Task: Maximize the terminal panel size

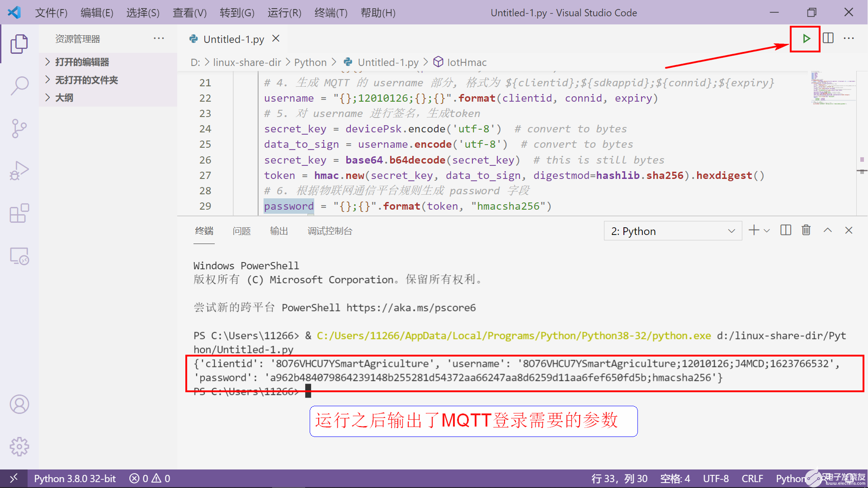Action: pos(827,230)
